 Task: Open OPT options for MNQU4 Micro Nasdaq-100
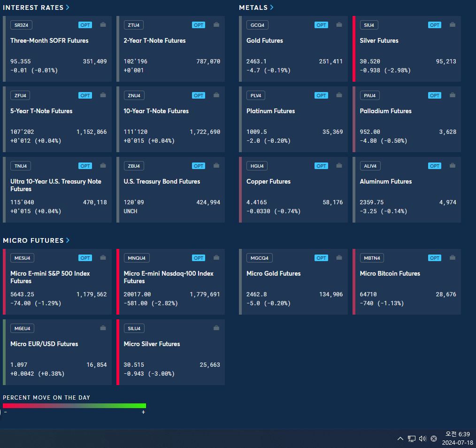[199, 258]
